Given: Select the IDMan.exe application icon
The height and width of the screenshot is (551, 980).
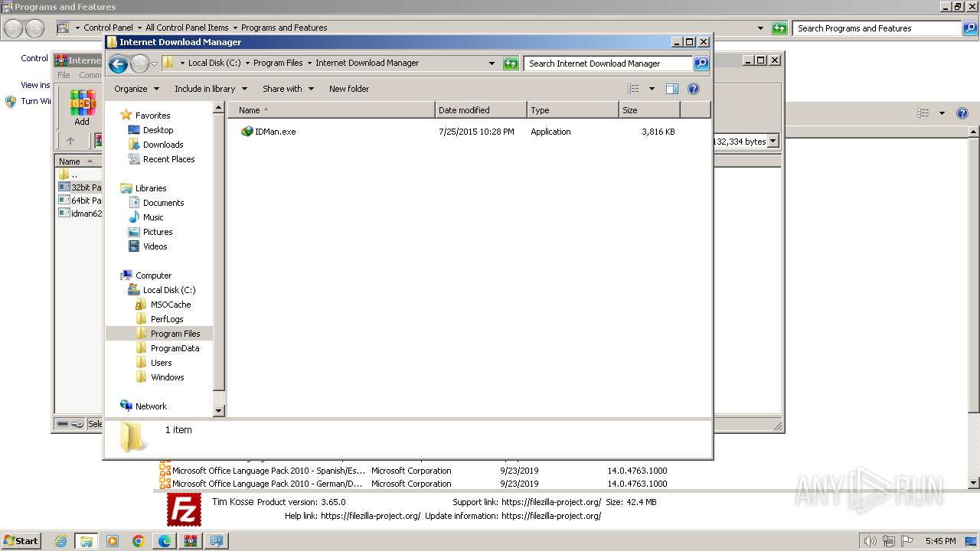Looking at the screenshot, I should pos(247,132).
